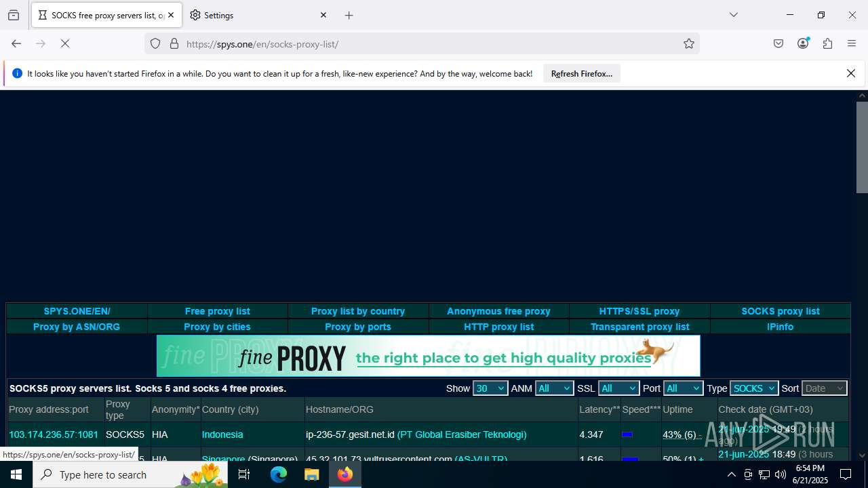
Task: Select the SOCKS free proxy servers tab
Action: 106,15
